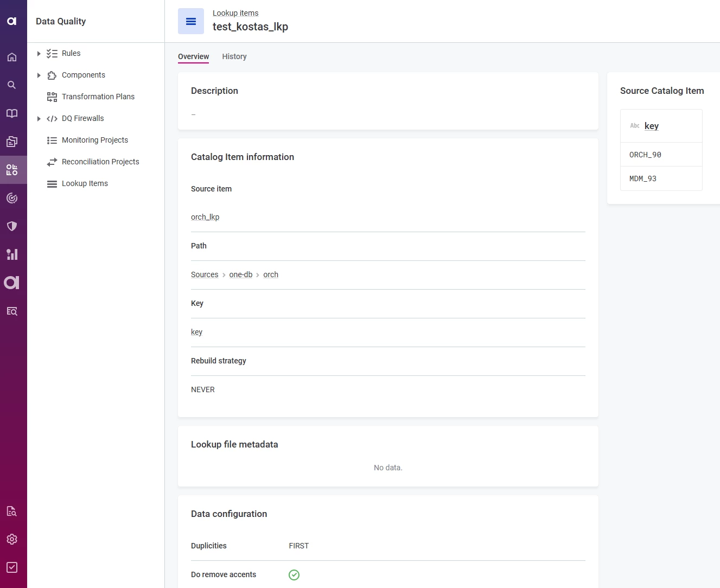Open the key attribute link under Key
The width and height of the screenshot is (720, 588).
tap(196, 332)
